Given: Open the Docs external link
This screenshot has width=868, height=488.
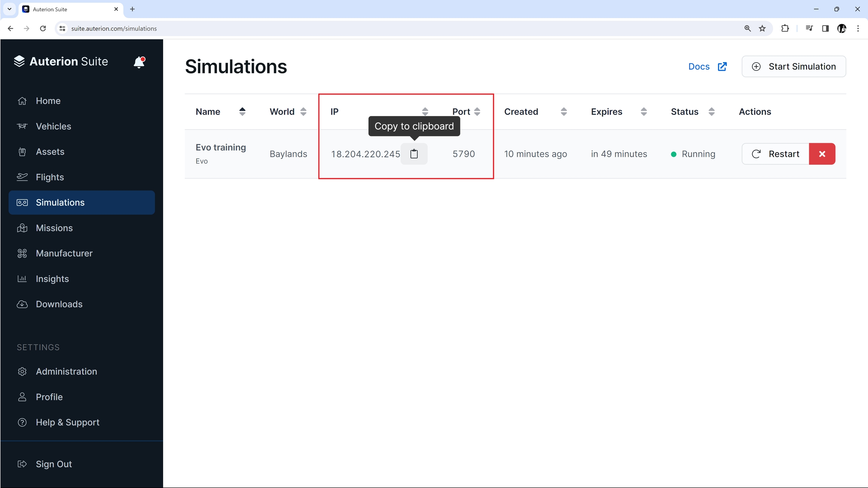Looking at the screenshot, I should (707, 67).
